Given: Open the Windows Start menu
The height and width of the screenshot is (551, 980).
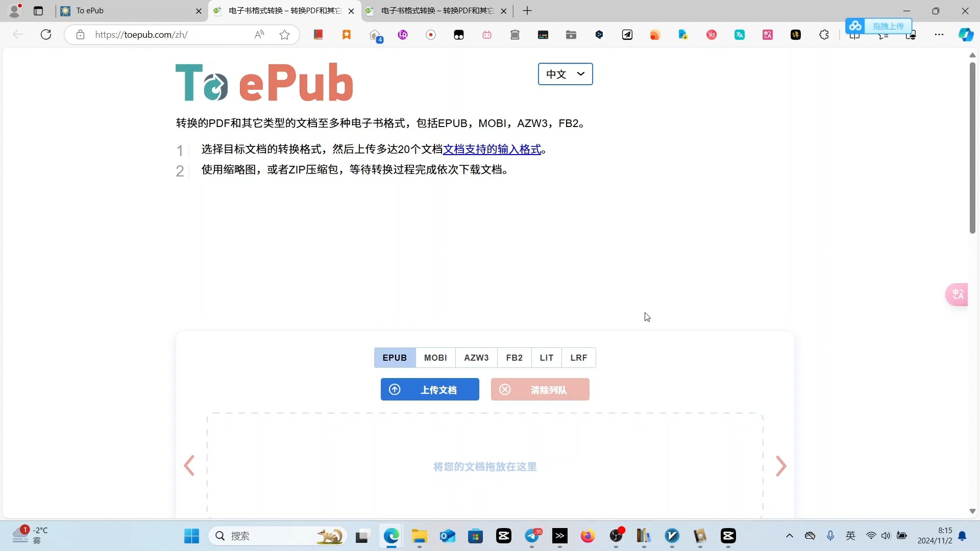Looking at the screenshot, I should click(191, 536).
